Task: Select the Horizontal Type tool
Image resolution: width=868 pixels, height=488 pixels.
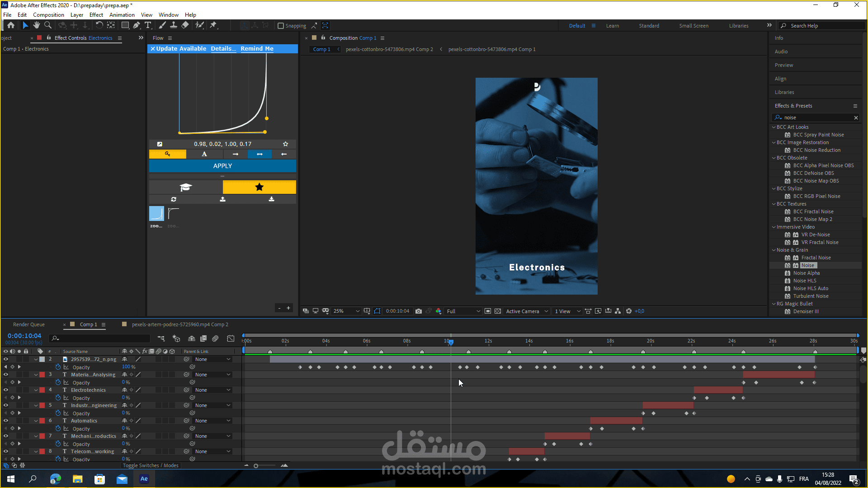Action: coord(148,25)
